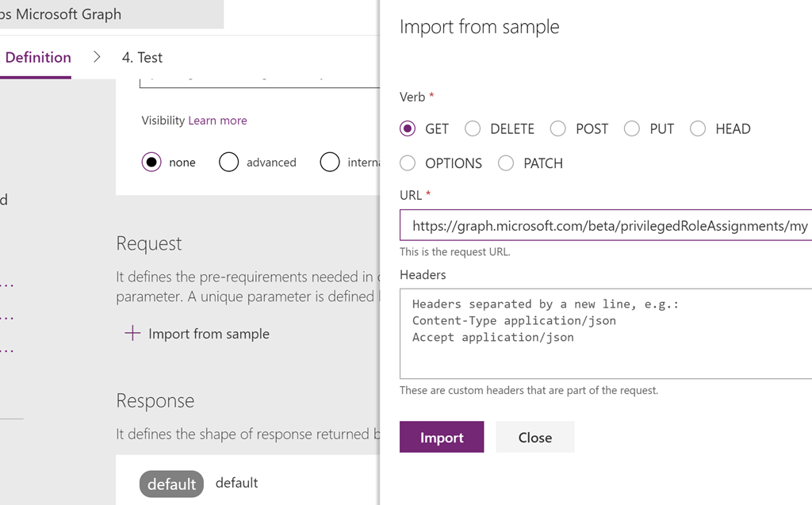The width and height of the screenshot is (812, 505).
Task: Click the purple Import button
Action: [442, 437]
